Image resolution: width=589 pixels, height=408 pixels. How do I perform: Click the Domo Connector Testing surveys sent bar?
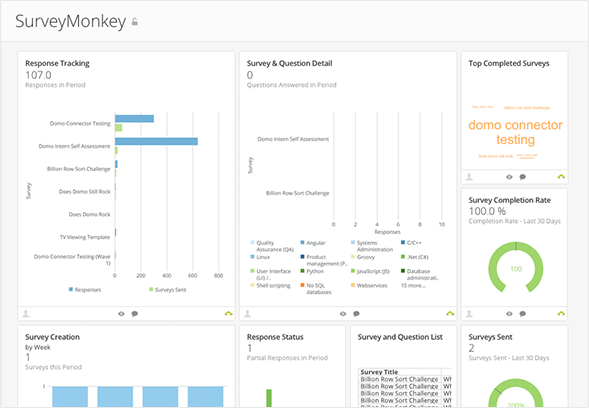coord(119,128)
